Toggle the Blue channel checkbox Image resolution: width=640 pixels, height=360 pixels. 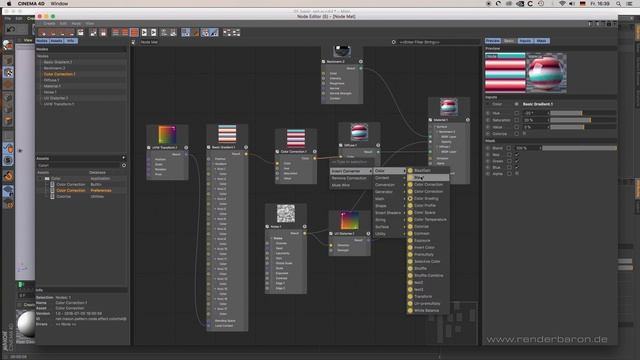[x=517, y=167]
